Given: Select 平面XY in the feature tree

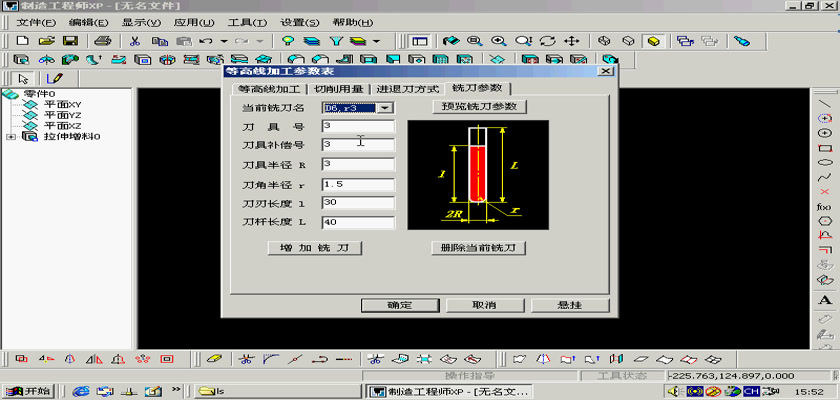Looking at the screenshot, I should [x=62, y=104].
